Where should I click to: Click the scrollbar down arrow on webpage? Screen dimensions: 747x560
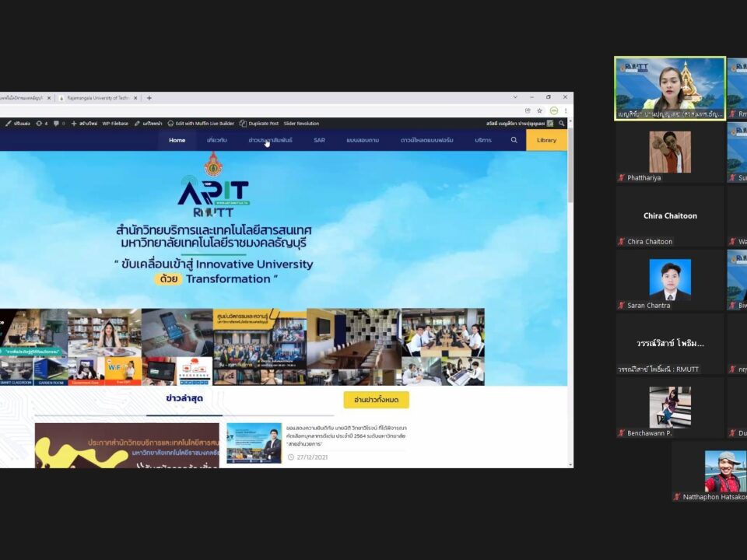(570, 464)
